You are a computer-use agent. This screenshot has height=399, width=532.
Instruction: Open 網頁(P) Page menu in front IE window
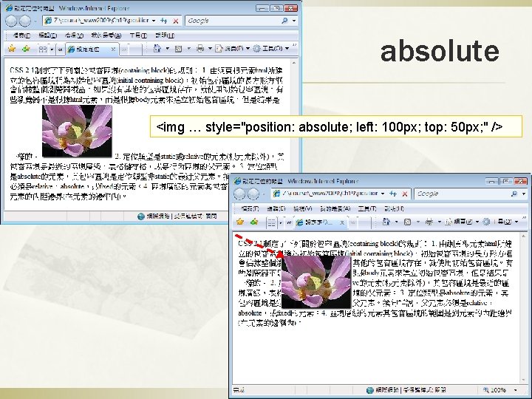click(462, 222)
